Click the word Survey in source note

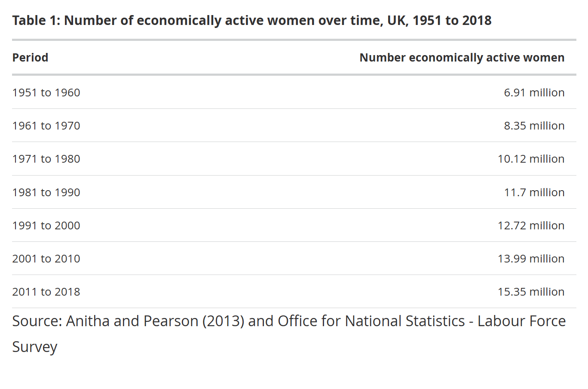[x=34, y=347]
